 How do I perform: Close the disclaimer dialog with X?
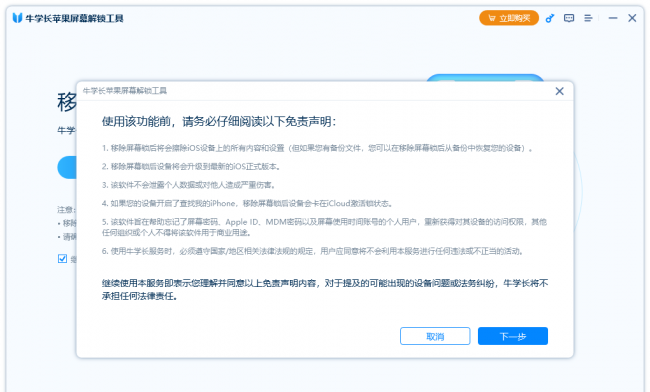click(x=559, y=91)
